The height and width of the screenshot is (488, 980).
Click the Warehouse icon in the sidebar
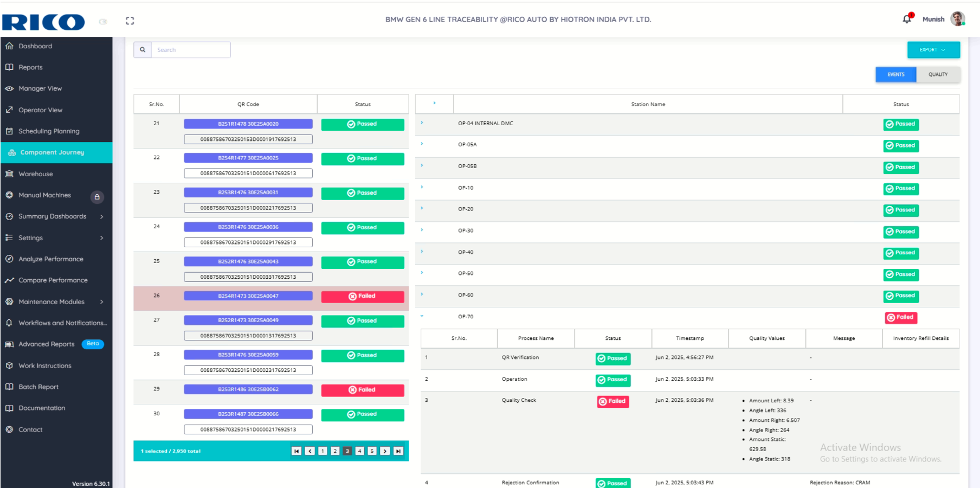9,174
